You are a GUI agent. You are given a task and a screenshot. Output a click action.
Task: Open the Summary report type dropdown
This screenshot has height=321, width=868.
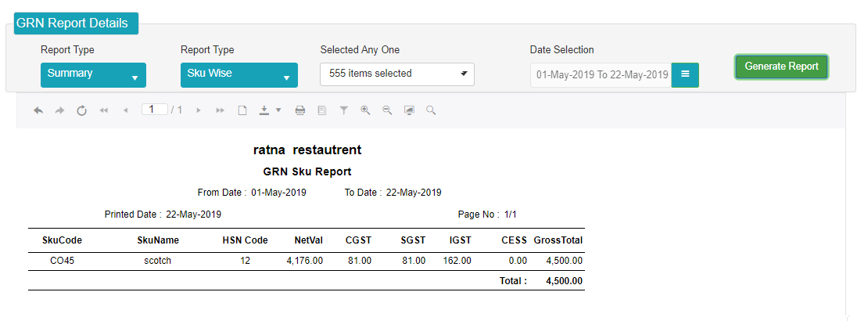pos(94,75)
